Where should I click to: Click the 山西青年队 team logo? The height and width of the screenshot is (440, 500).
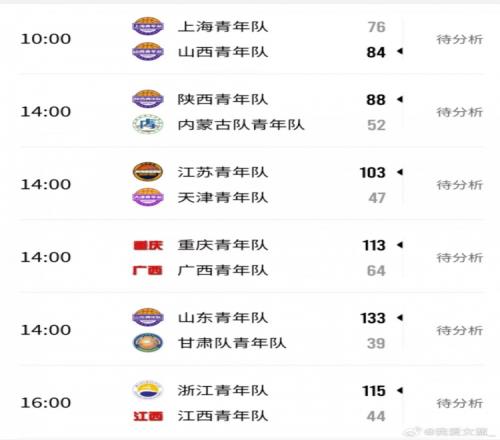point(148,52)
